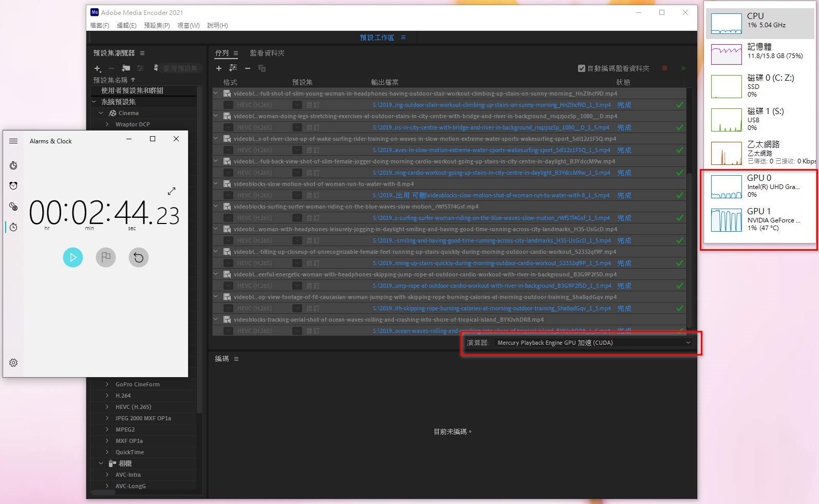Image resolution: width=819 pixels, height=504 pixels.
Task: Remove selected queue item with minus icon
Action: (x=248, y=68)
